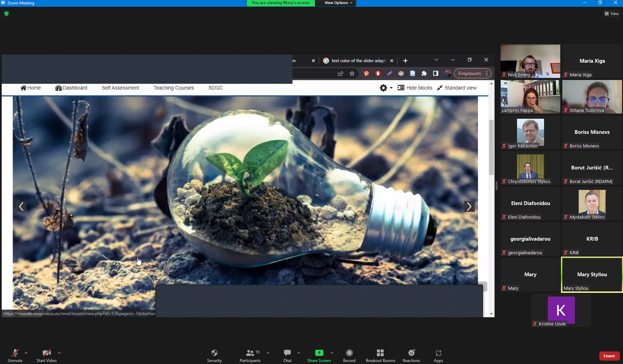623x364 pixels.
Task: Open the Chat panel
Action: (x=287, y=356)
